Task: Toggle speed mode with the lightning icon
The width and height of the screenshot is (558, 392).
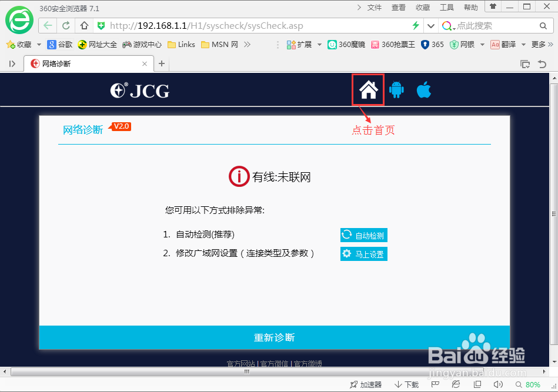Action: [x=415, y=26]
